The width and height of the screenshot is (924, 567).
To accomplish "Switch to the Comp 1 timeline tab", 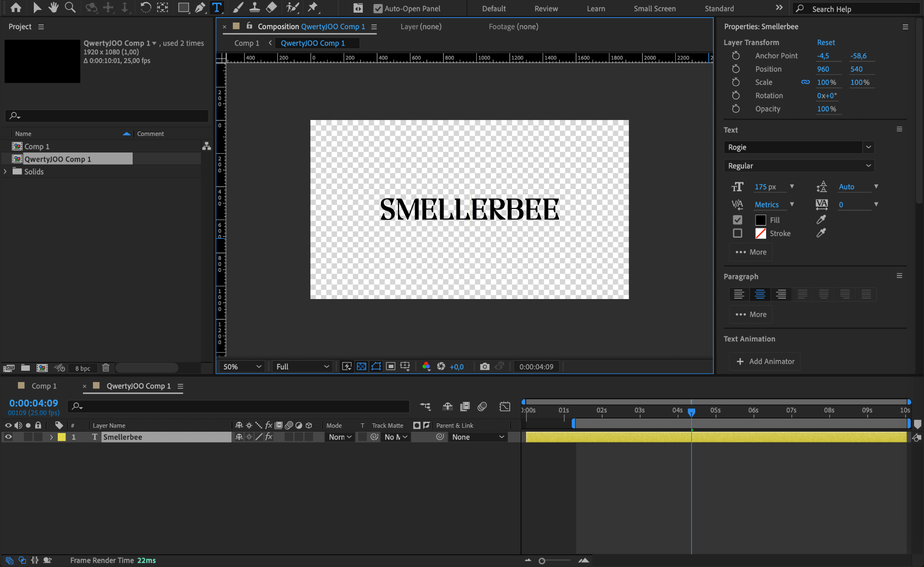I will coord(43,386).
